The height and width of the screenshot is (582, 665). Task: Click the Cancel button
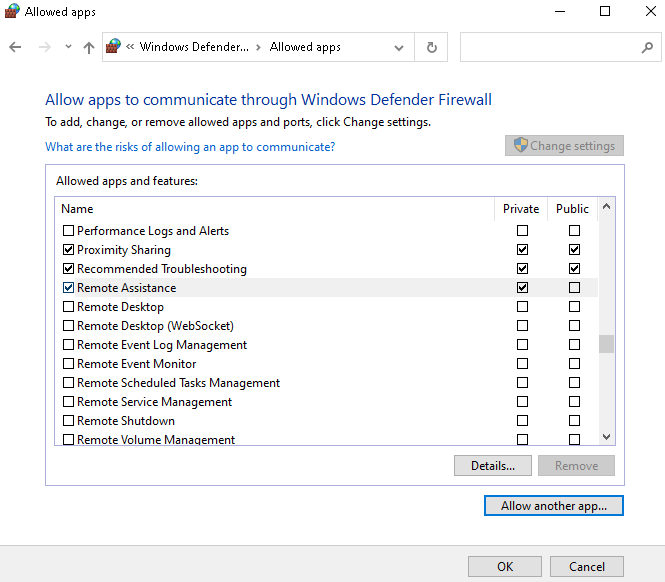587,566
